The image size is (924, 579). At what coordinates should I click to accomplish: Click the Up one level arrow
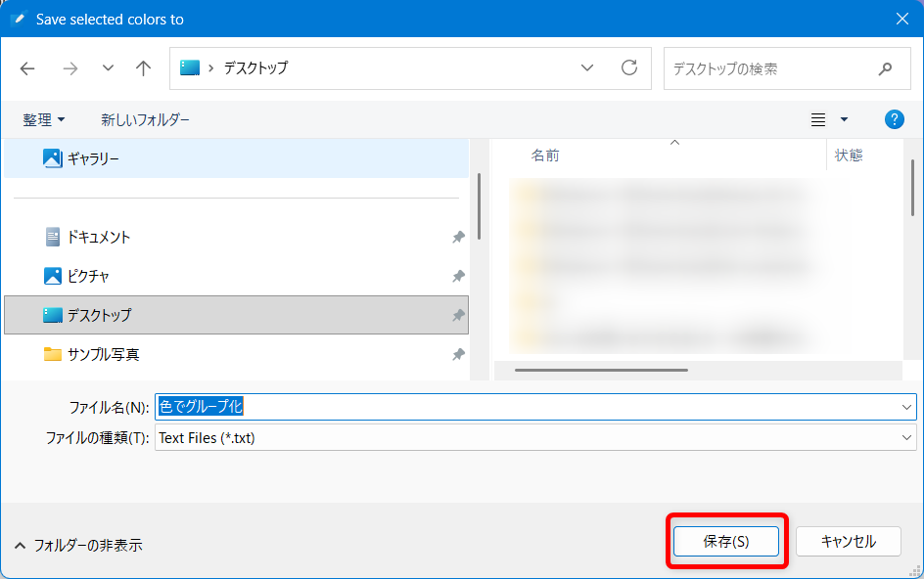[142, 68]
